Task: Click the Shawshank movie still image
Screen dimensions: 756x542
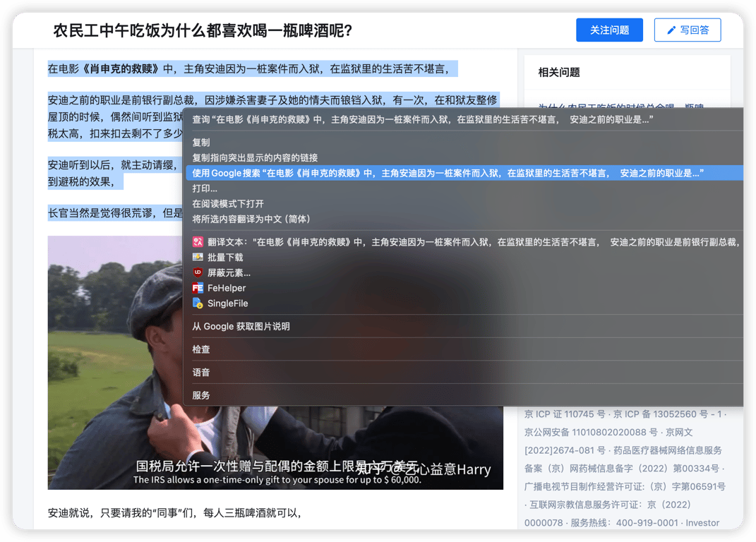Action: pos(116,361)
